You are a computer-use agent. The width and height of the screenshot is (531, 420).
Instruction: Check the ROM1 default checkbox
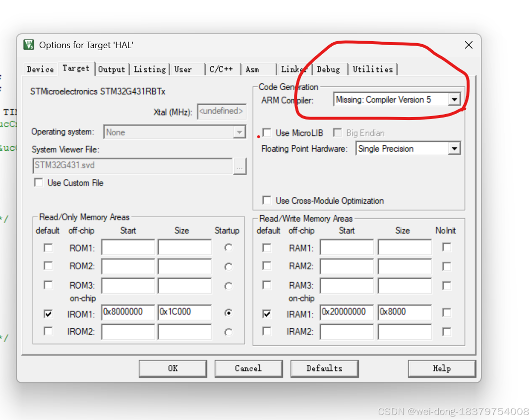tap(48, 247)
